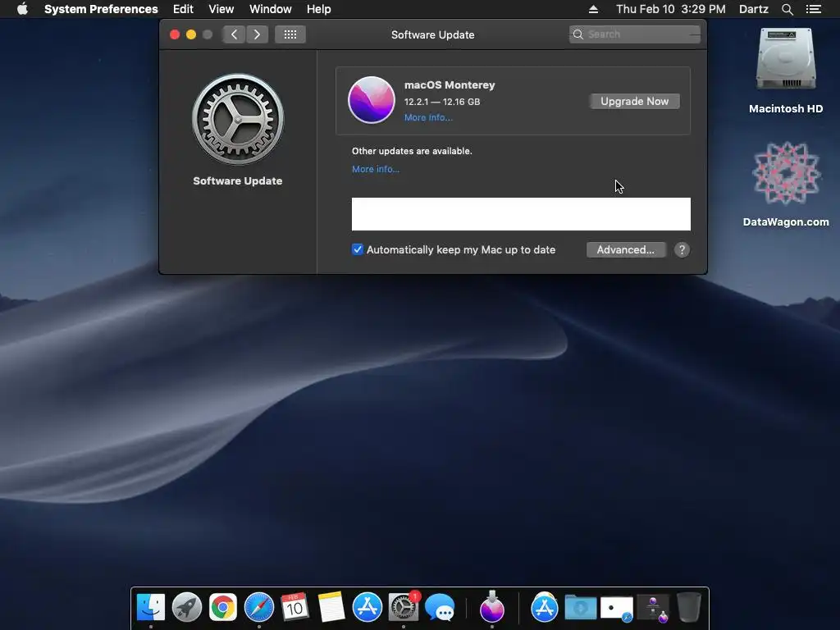The image size is (840, 630).
Task: Open the Apple menu
Action: (x=22, y=9)
